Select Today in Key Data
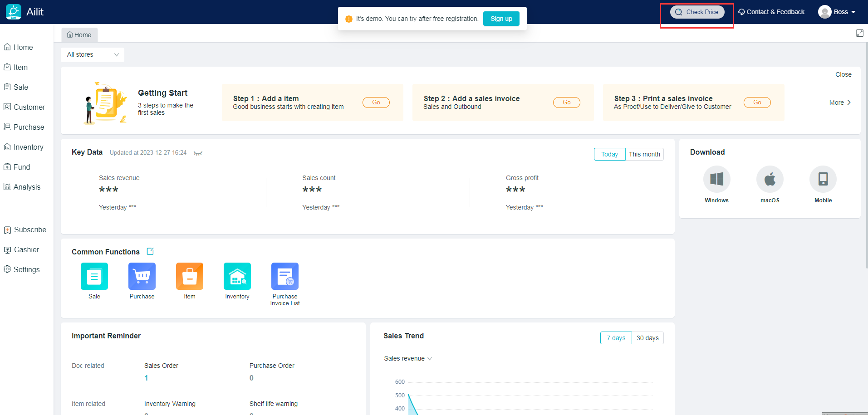Image resolution: width=868 pixels, height=415 pixels. click(609, 154)
